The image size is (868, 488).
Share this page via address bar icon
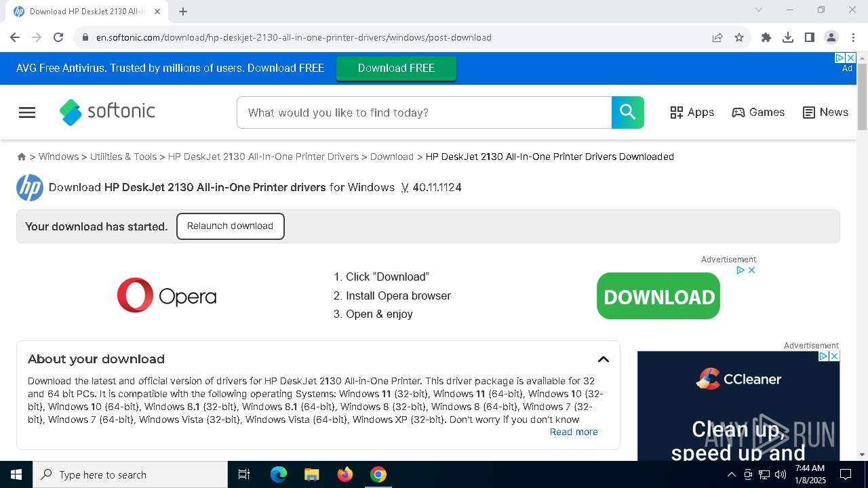pos(717,37)
